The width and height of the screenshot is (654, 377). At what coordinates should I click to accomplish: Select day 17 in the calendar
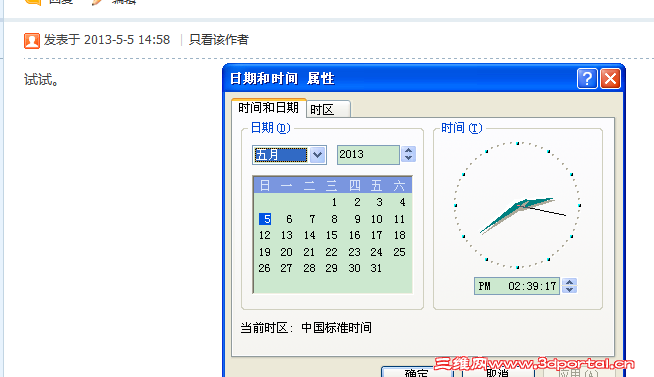tap(377, 235)
